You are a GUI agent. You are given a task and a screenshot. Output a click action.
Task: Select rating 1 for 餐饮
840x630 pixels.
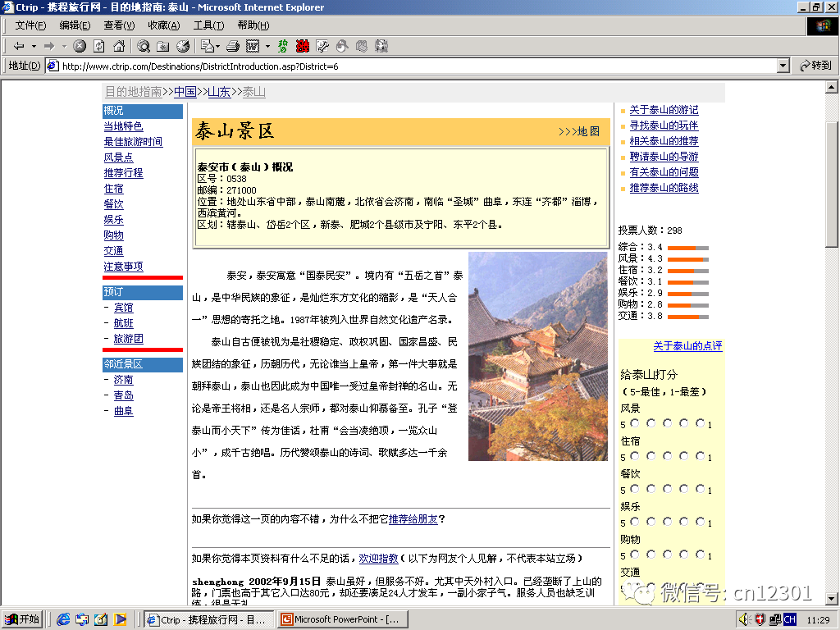pos(701,489)
